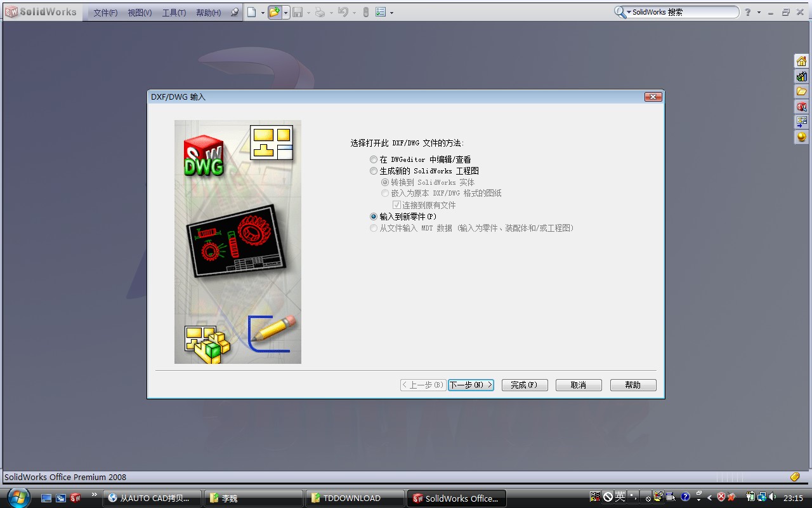Image resolution: width=812 pixels, height=508 pixels.
Task: Switch to the 从AUTO CAD拷贝 taskbar window
Action: click(x=152, y=498)
